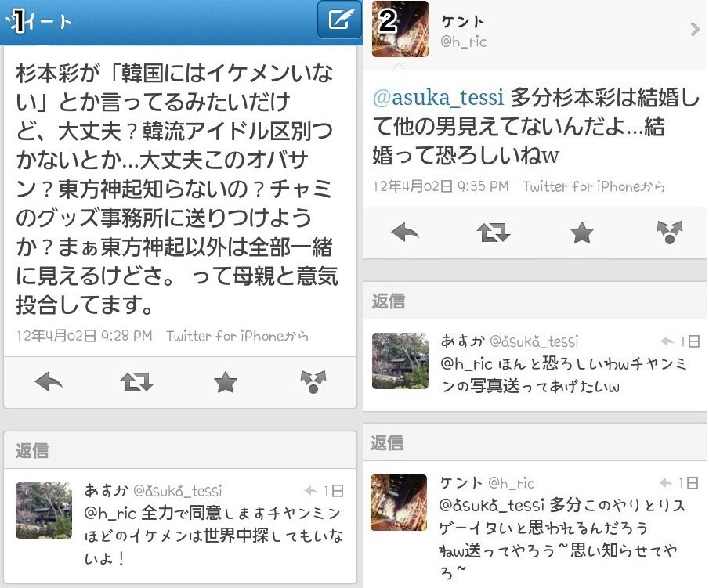Open あすか's avatar in right reply

point(400,361)
